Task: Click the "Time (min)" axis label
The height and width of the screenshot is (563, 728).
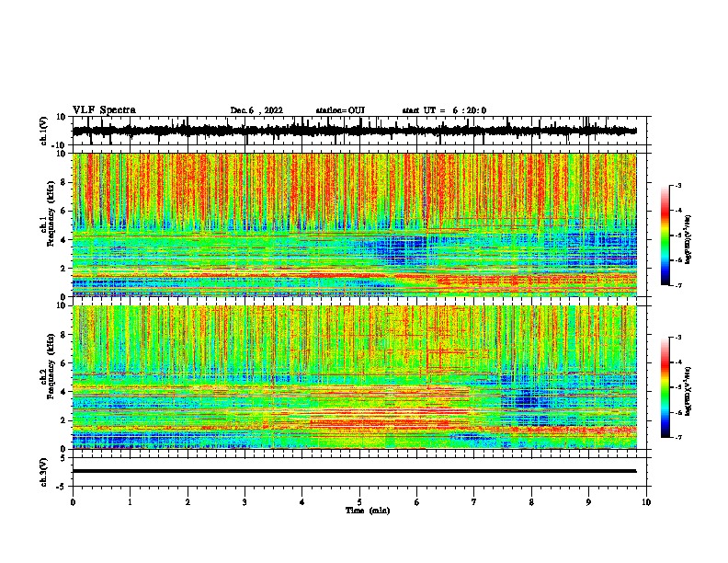Action: (x=368, y=511)
